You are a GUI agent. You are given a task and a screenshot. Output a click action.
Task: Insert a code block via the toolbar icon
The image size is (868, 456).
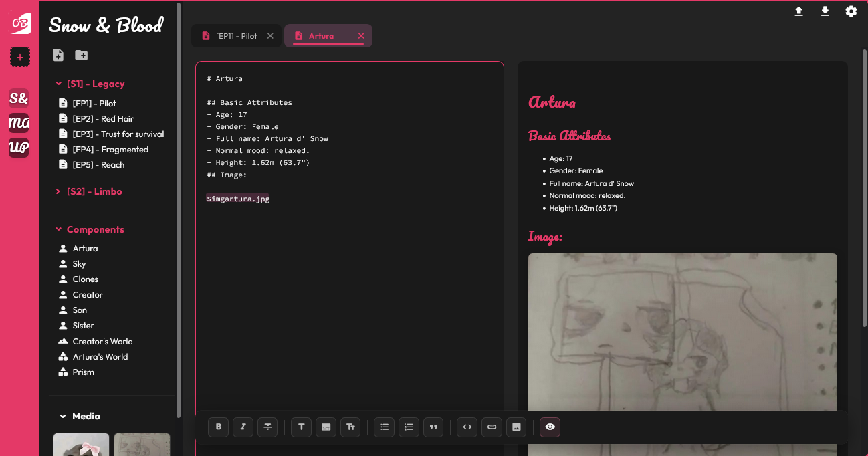coord(467,427)
